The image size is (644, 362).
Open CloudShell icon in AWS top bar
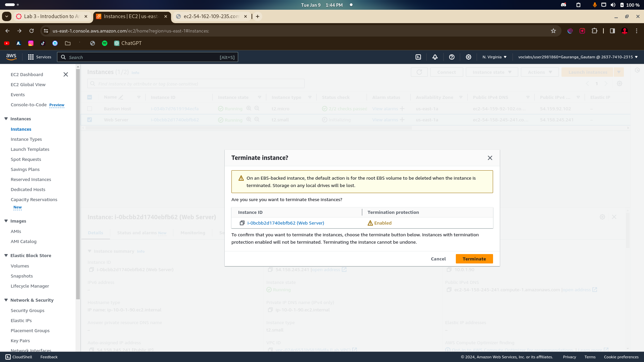point(418,57)
